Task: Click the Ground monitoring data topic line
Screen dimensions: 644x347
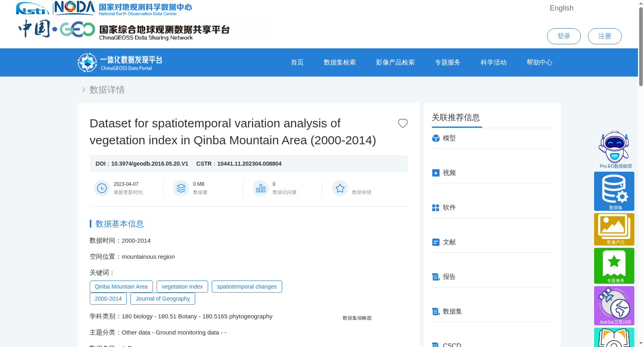Action: [158, 332]
